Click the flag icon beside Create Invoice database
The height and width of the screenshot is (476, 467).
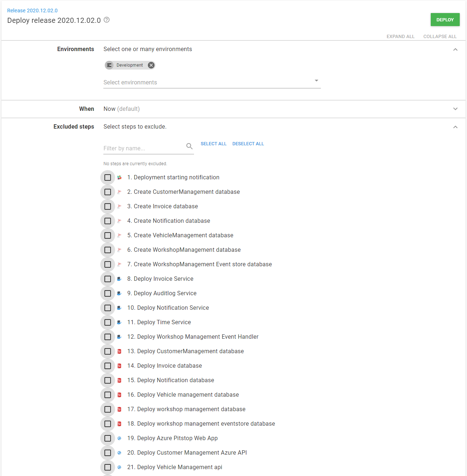[x=119, y=206]
